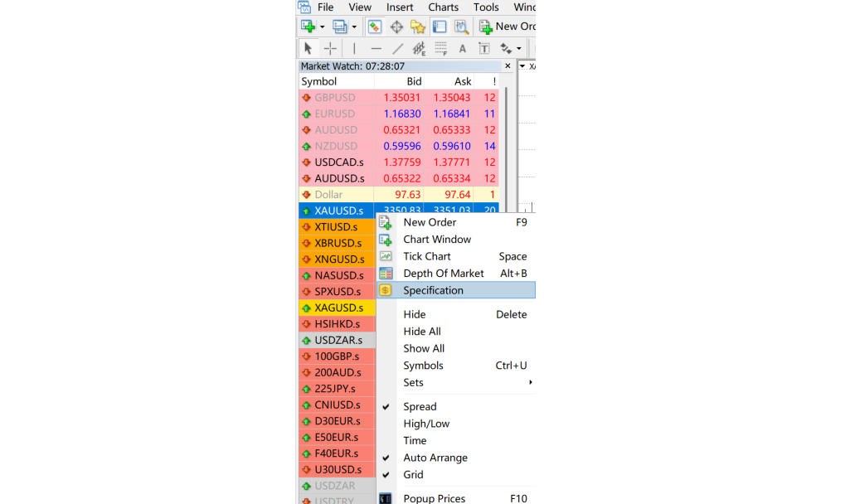
Task: Click the Market Watch vertical scrollbar
Action: pos(506,151)
